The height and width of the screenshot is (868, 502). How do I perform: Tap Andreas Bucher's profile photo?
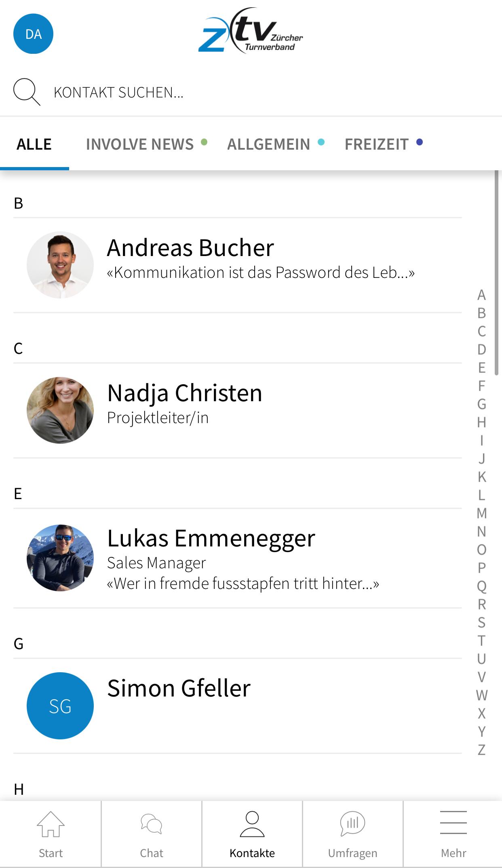click(60, 265)
